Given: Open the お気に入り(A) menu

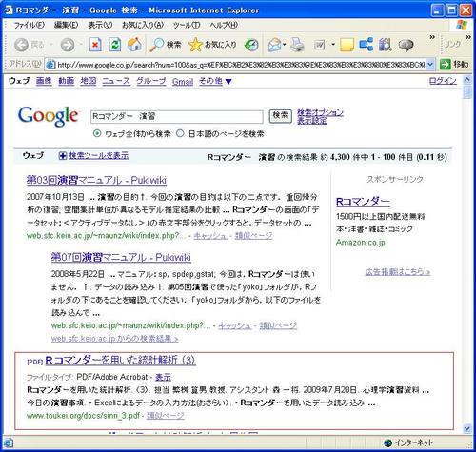Looking at the screenshot, I should tap(143, 25).
